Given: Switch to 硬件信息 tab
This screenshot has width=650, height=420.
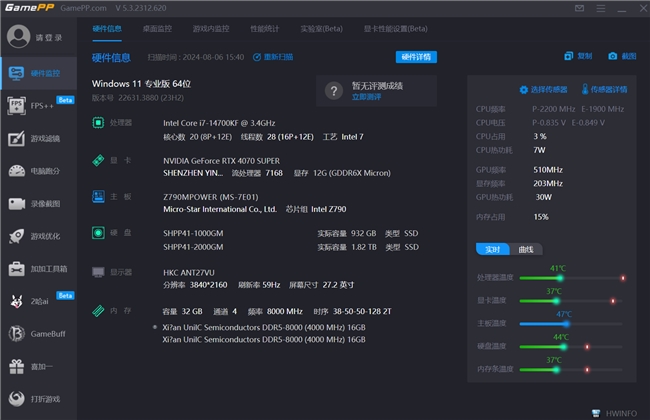Looking at the screenshot, I should [107, 29].
